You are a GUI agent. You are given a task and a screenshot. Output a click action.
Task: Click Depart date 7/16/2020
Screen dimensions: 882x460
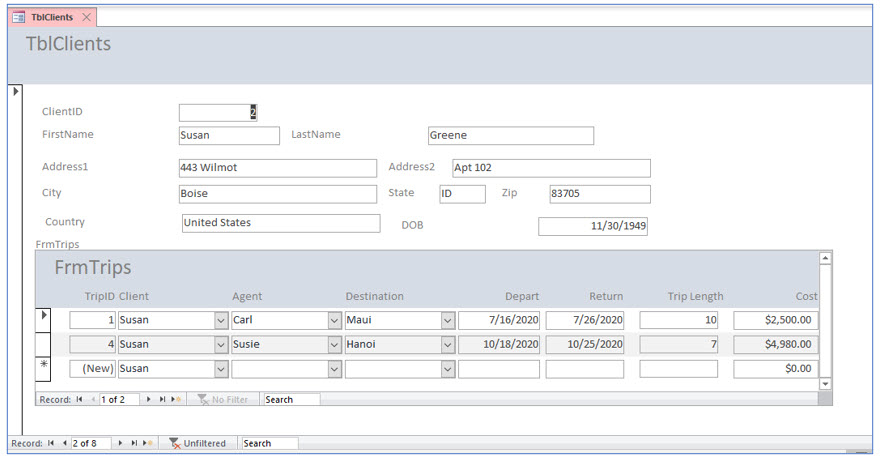pyautogui.click(x=499, y=321)
